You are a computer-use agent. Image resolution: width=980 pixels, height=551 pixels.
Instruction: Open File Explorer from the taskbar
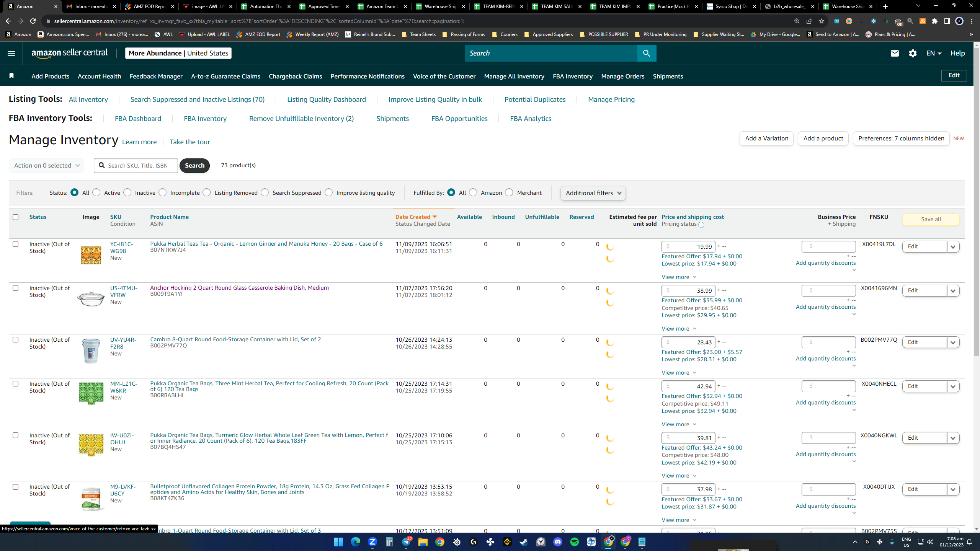click(423, 542)
